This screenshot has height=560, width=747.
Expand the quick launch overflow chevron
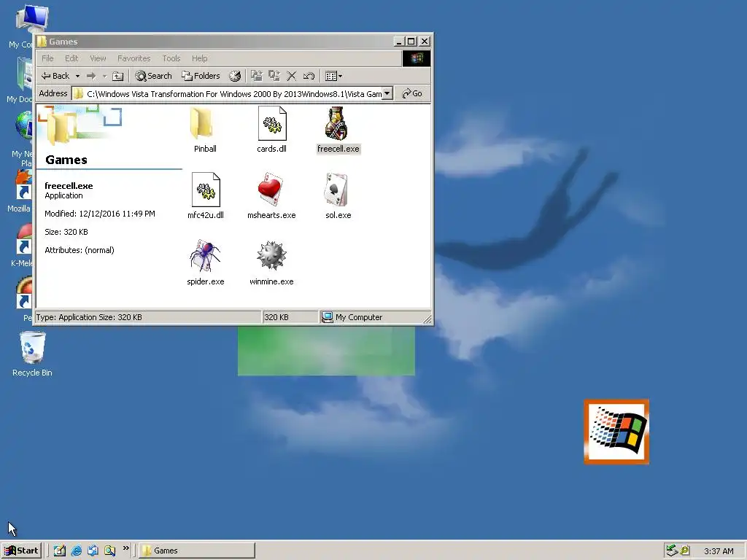click(x=125, y=548)
